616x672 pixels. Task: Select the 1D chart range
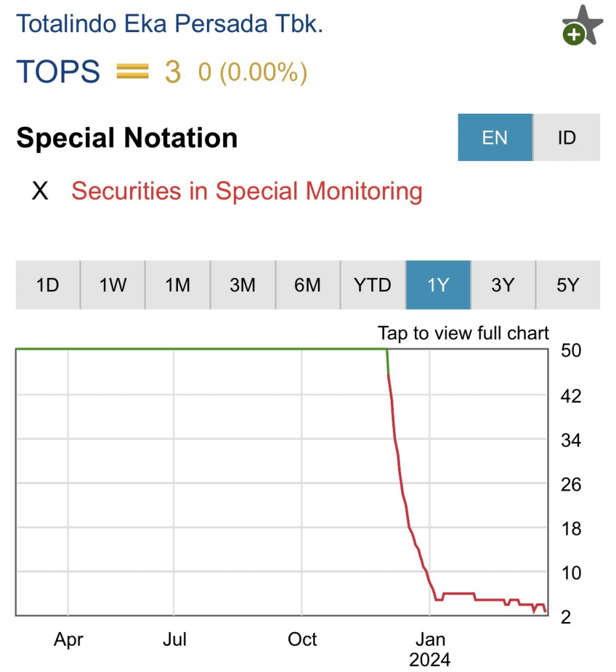coord(47,285)
